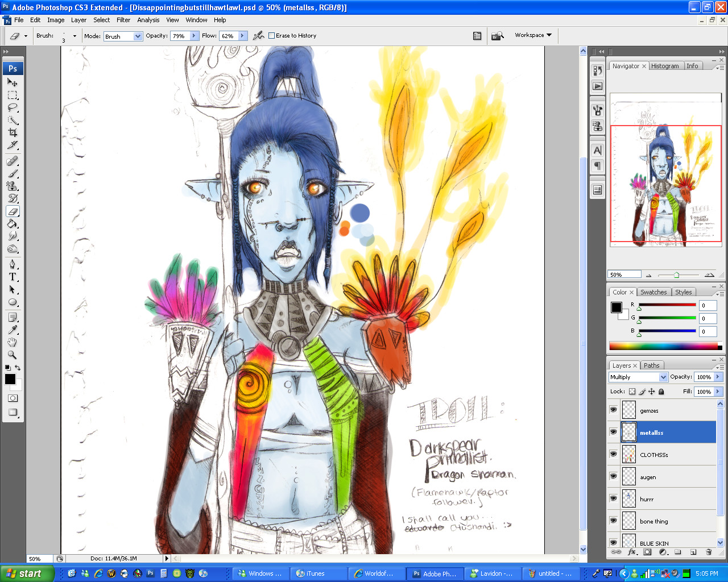
Task: Select the Lasso tool
Action: click(13, 107)
